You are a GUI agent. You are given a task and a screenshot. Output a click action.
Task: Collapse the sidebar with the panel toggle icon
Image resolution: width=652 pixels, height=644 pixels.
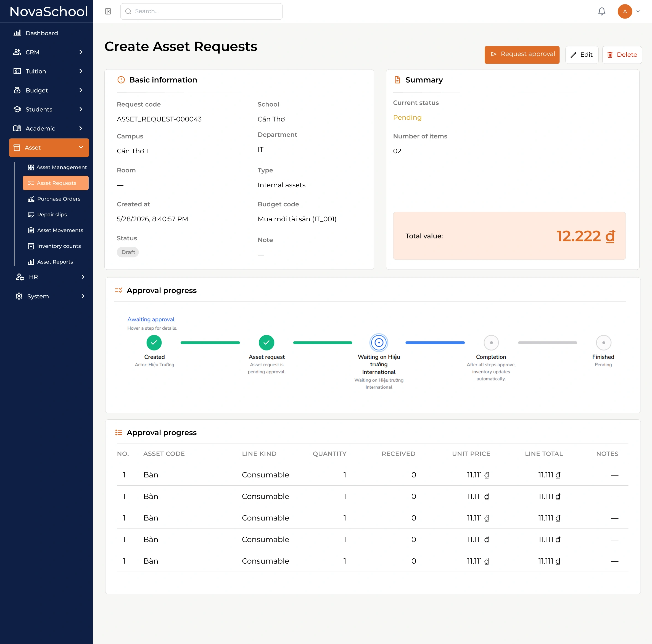click(108, 12)
